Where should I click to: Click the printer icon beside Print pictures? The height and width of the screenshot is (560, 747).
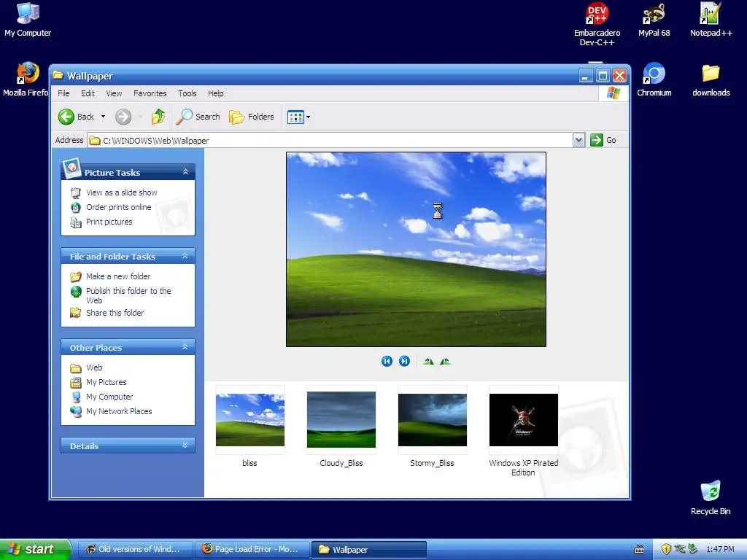[76, 222]
